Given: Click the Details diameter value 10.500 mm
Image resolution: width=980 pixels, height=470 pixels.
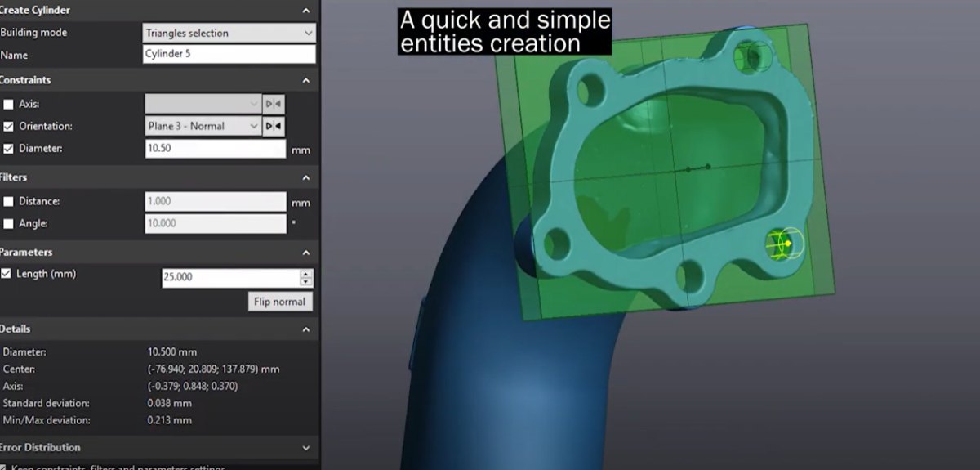Looking at the screenshot, I should (171, 352).
